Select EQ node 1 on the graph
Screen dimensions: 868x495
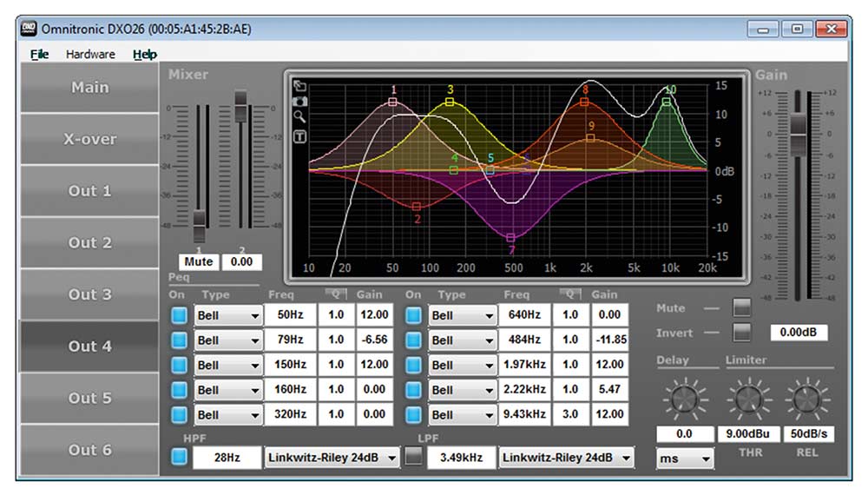392,102
